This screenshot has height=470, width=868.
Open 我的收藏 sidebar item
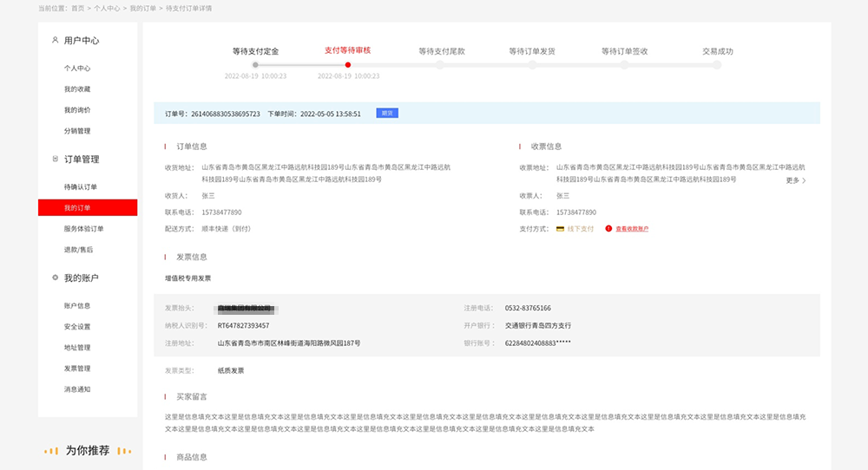tap(77, 89)
